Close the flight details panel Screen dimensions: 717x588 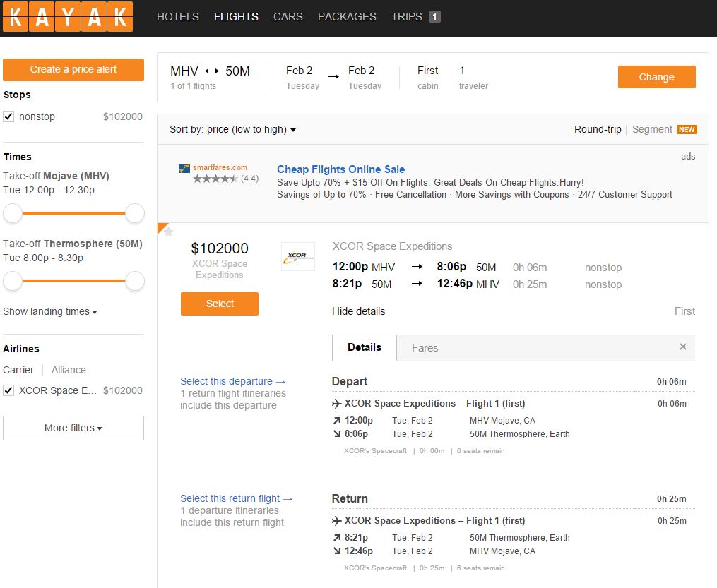[682, 347]
